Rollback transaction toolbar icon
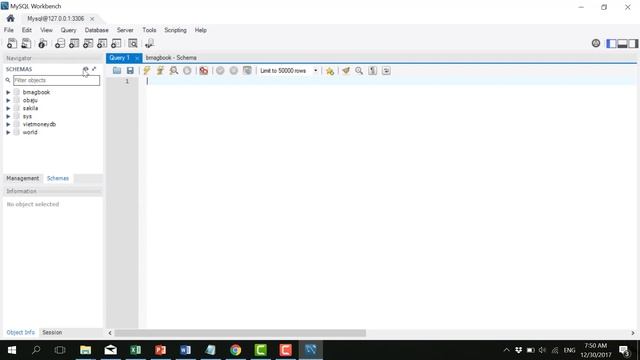 click(x=233, y=71)
